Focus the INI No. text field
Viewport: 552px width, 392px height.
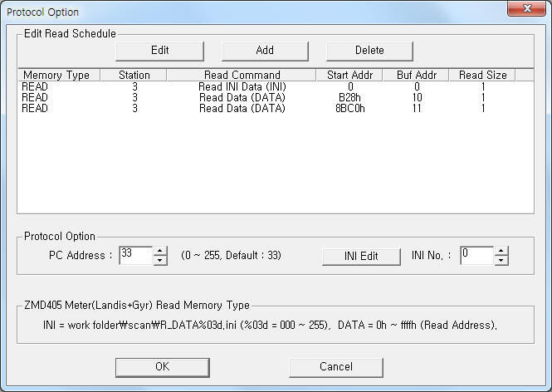click(x=476, y=255)
